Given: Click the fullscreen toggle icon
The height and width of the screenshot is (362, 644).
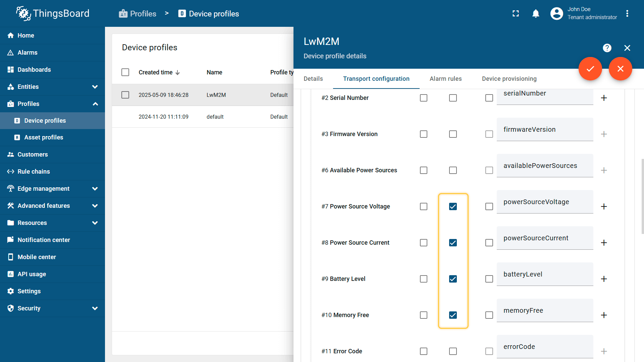Looking at the screenshot, I should (516, 13).
